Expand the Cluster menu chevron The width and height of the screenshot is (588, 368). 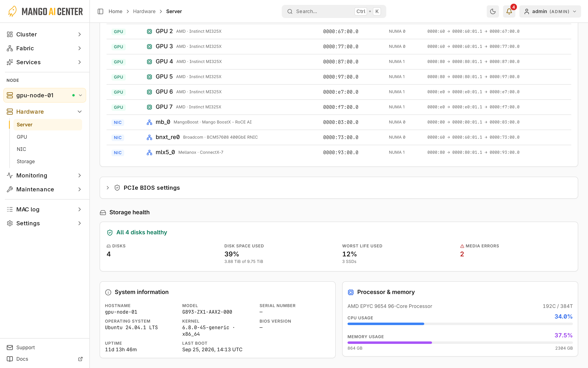tap(79, 34)
